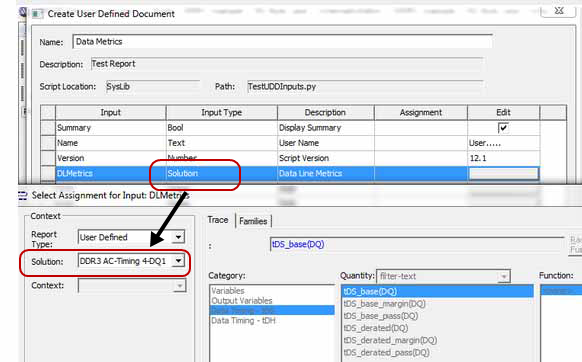The image size is (582, 362).
Task: Click the Edit column header
Action: coord(503,112)
